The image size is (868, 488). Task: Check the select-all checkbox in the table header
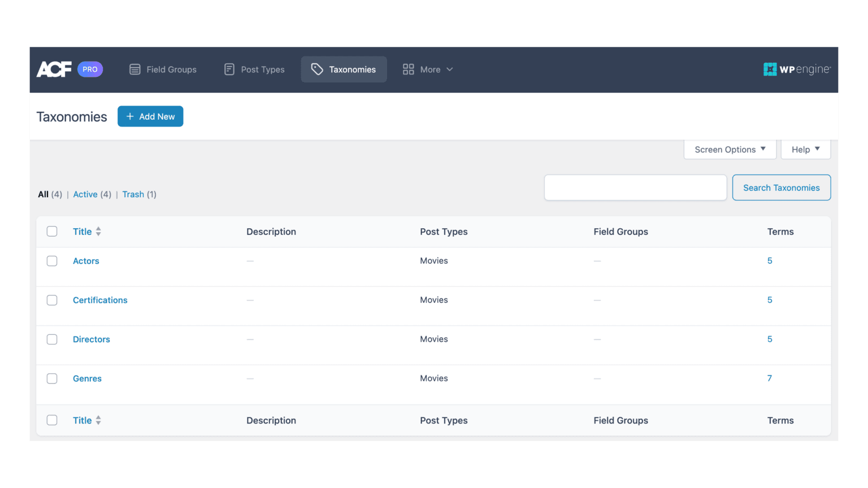pyautogui.click(x=52, y=231)
